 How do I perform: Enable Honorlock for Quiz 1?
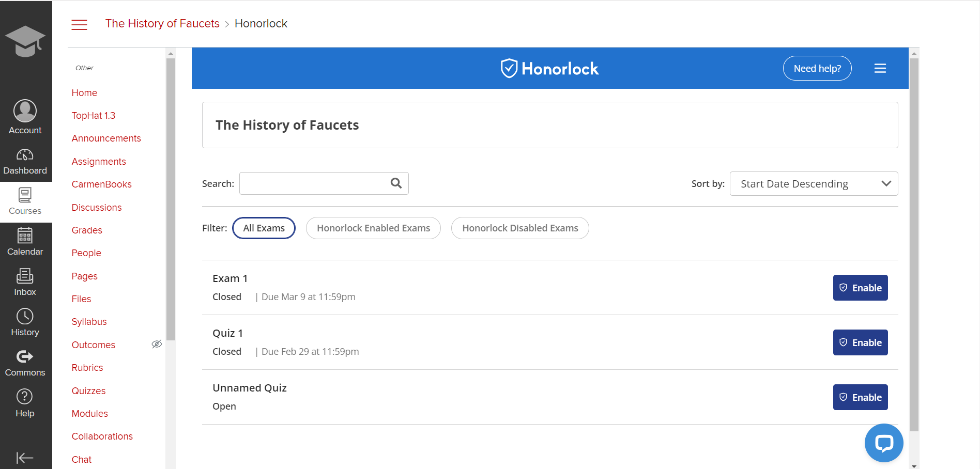[860, 342]
